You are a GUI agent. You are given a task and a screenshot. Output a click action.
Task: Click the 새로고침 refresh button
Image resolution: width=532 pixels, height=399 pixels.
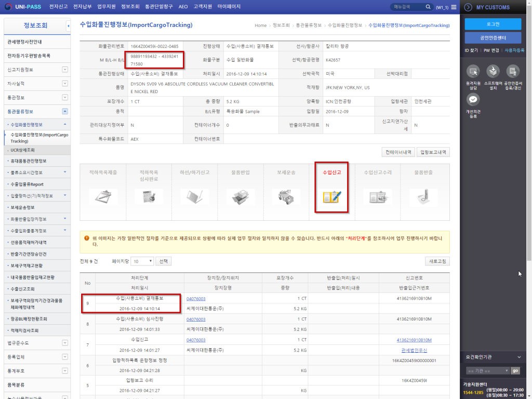coord(437,261)
